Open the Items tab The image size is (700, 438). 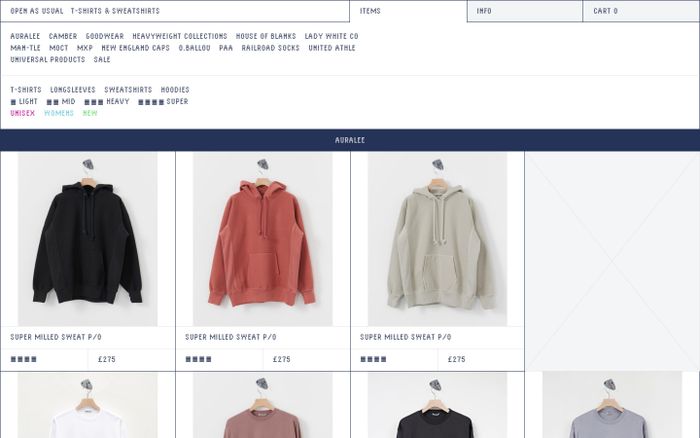pyautogui.click(x=408, y=11)
